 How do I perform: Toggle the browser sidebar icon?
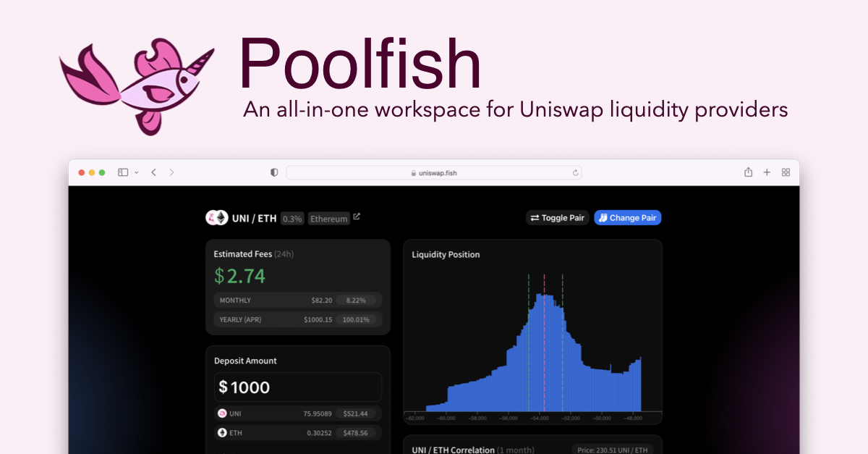click(123, 172)
